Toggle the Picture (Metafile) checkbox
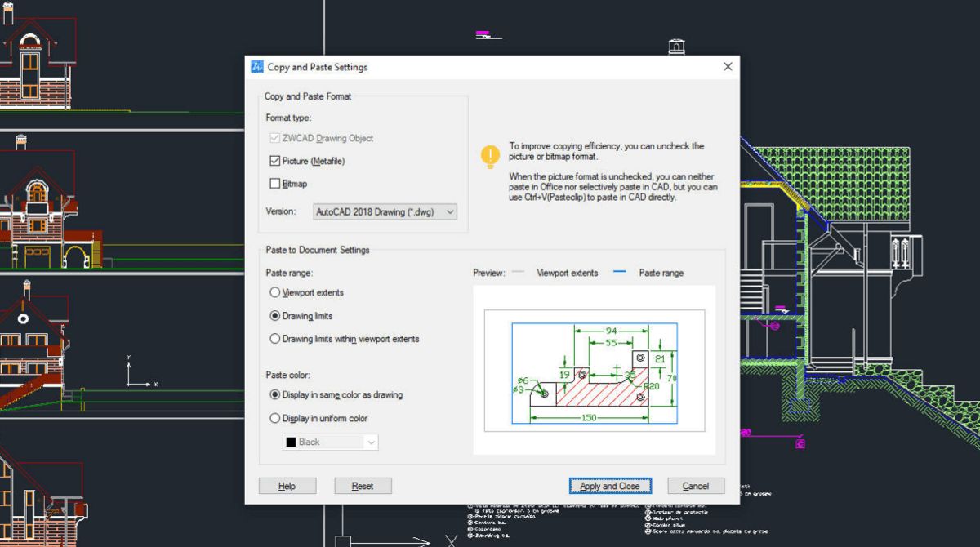 pyautogui.click(x=274, y=161)
